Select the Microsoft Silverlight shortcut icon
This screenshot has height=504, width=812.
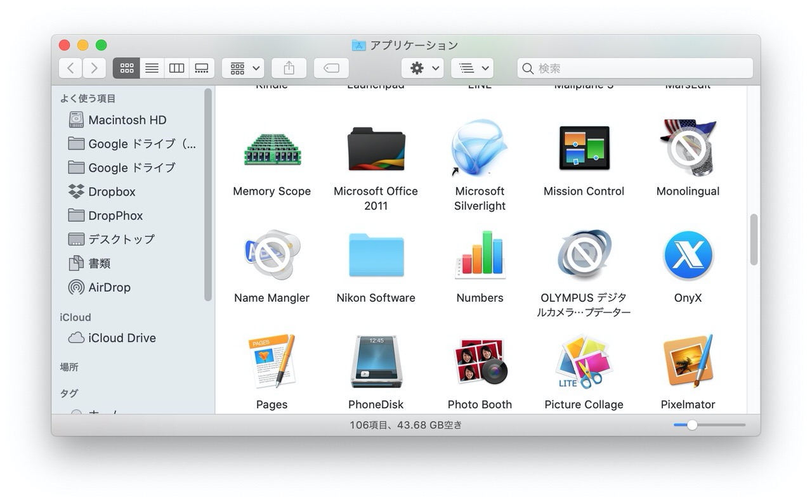tap(480, 148)
